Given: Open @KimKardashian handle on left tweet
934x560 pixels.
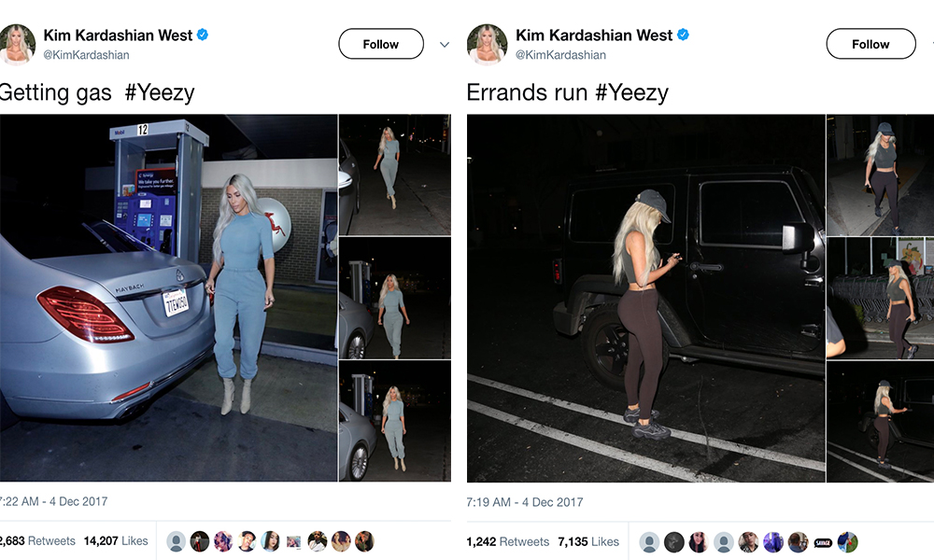Looking at the screenshot, I should click(x=86, y=55).
